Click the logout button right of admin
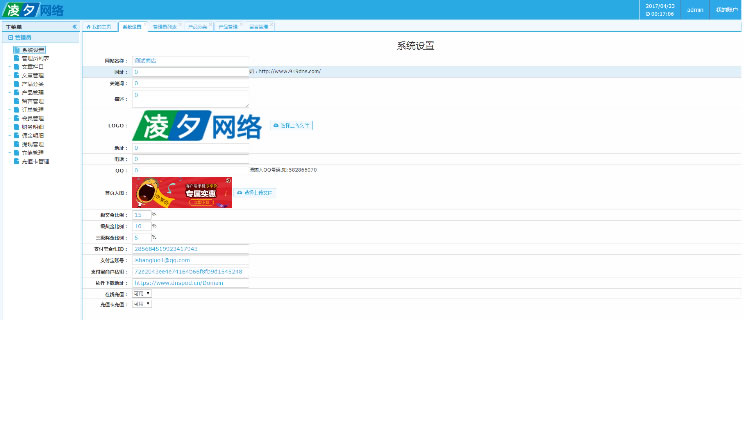Image resolution: width=750 pixels, height=422 pixels. pos(726,10)
